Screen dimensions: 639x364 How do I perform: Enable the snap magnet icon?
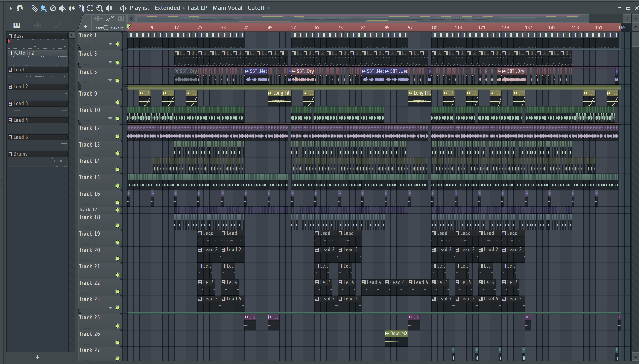(20, 8)
